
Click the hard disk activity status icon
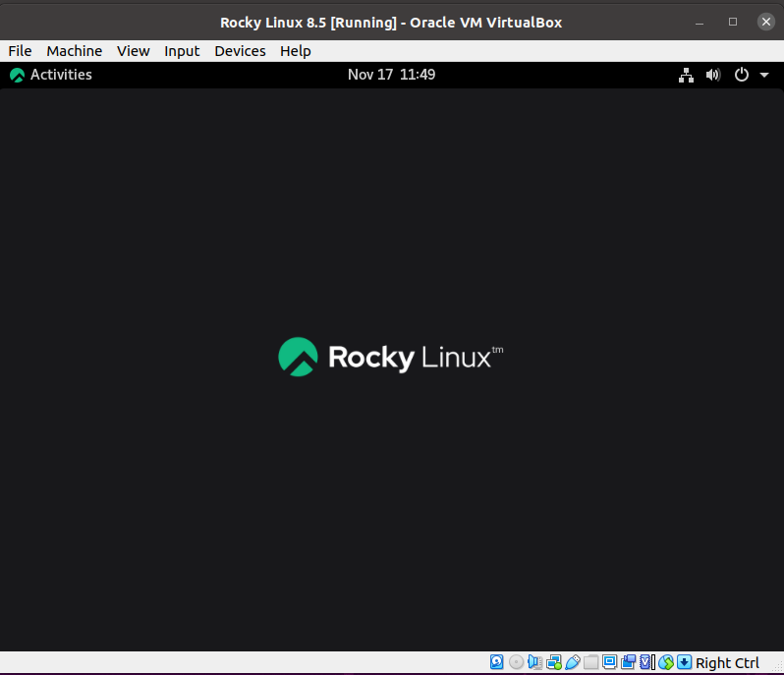pyautogui.click(x=497, y=663)
